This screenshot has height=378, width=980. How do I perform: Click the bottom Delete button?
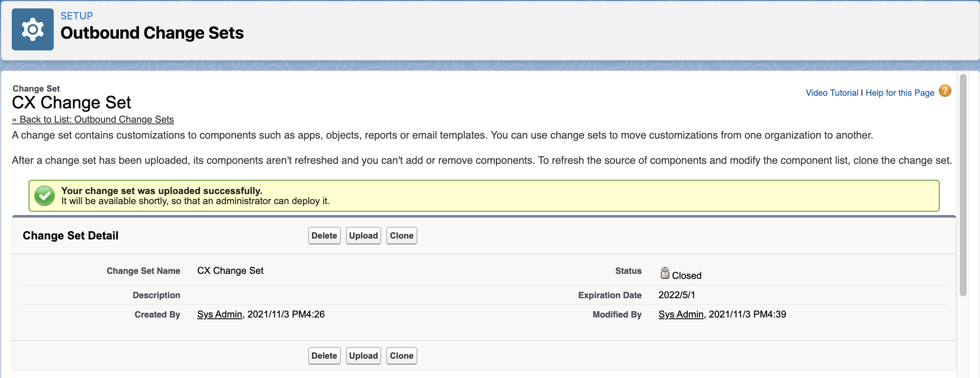click(x=324, y=356)
